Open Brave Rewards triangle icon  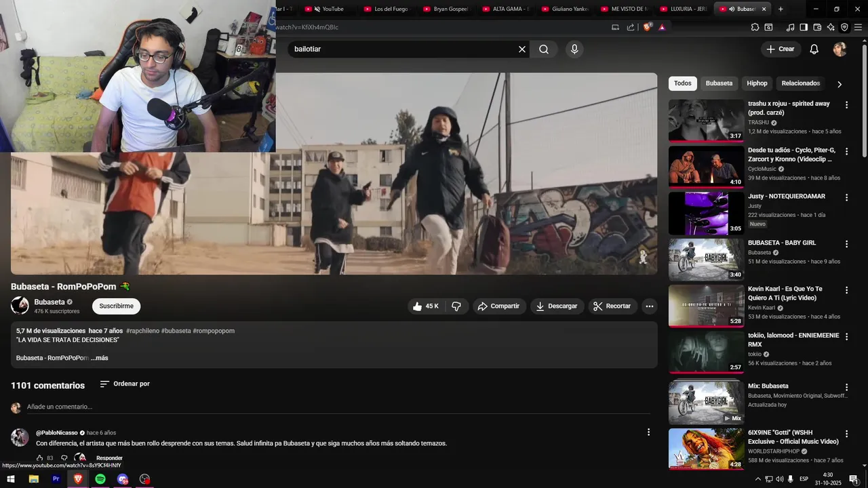(662, 27)
